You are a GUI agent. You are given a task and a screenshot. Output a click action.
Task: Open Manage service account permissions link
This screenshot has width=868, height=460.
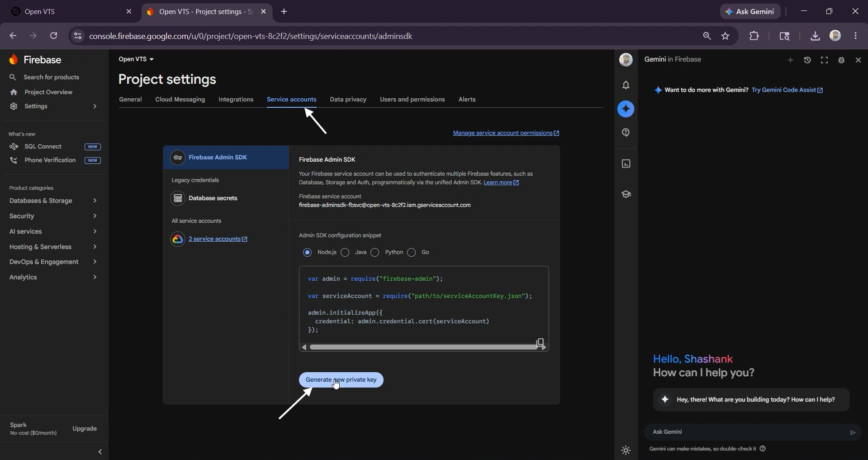506,133
